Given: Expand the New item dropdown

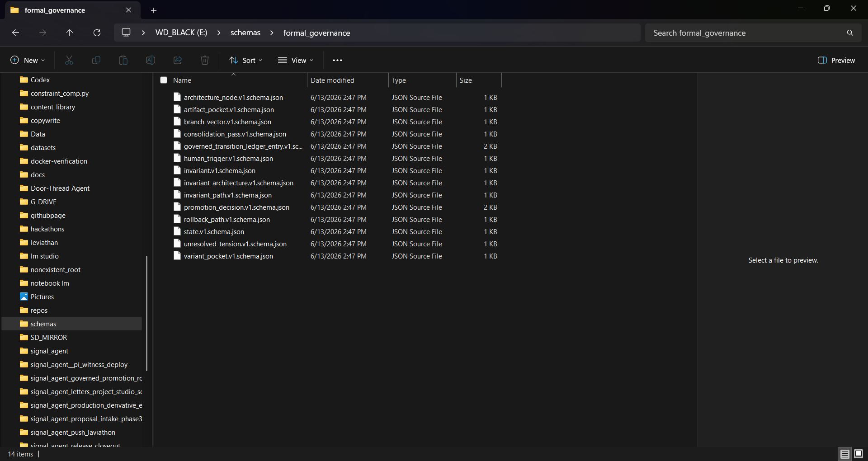Looking at the screenshot, I should [x=28, y=60].
